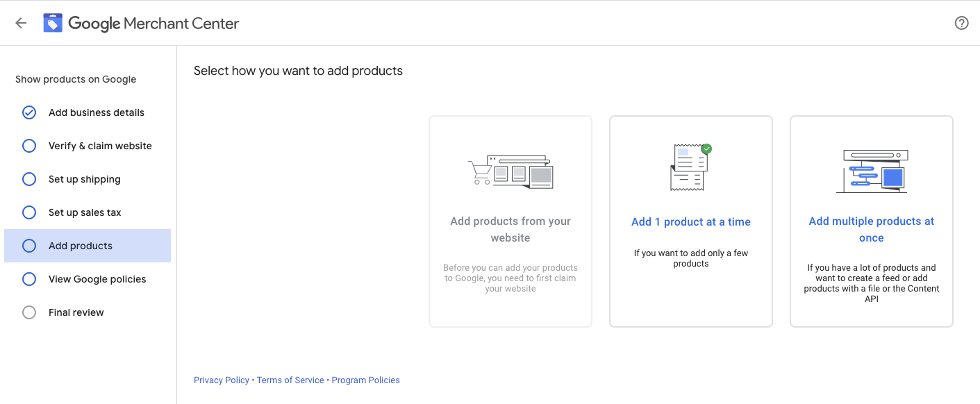Select the circle next to Set up shipping

pos(29,179)
